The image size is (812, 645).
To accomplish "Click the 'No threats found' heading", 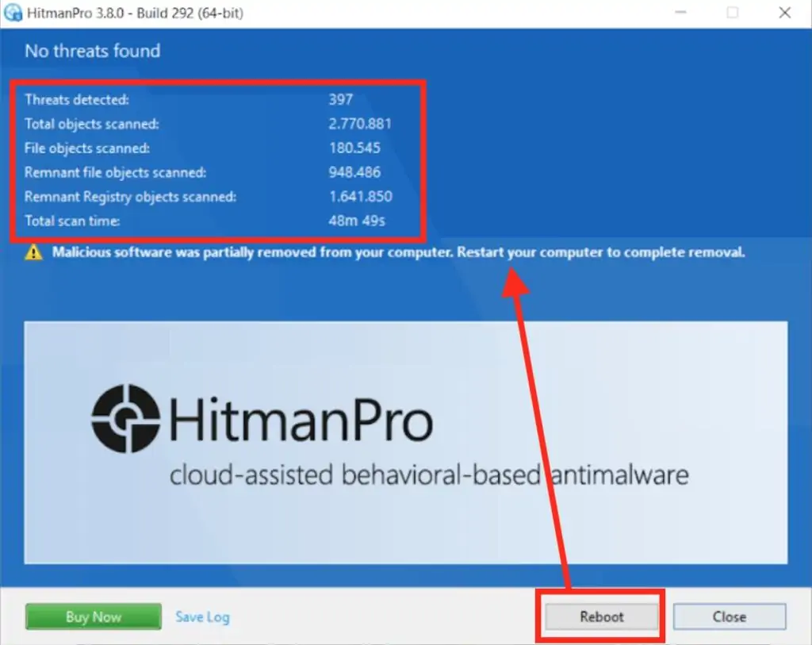I will 93,51.
